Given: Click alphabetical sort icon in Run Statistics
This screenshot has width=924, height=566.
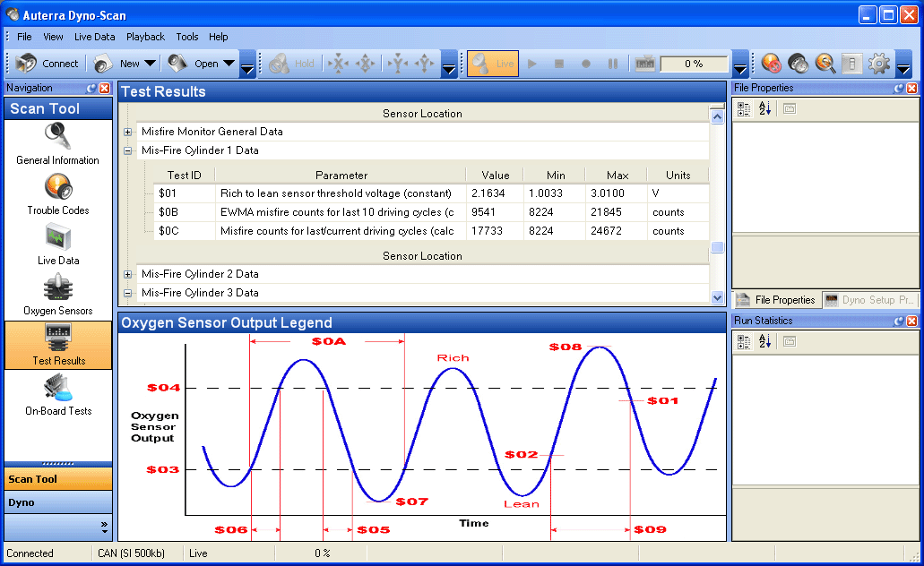Looking at the screenshot, I should (x=764, y=341).
